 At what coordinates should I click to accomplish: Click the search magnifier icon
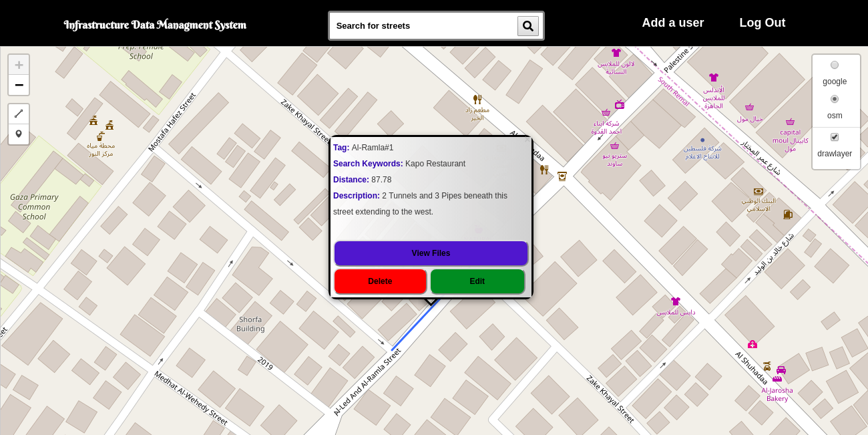(527, 26)
